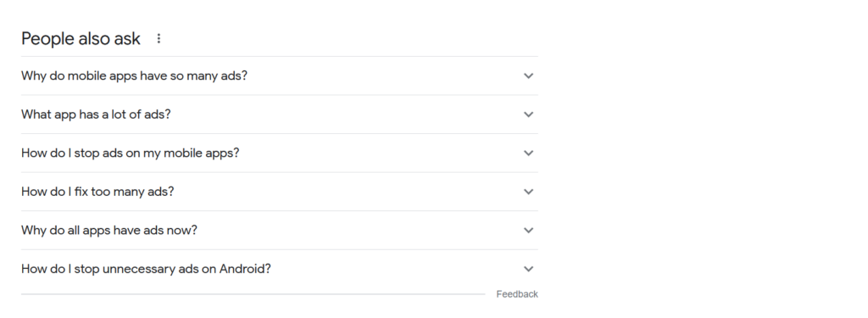868x318 pixels.
Task: Click chevron for 'What app has a lot of ads?'
Action: pyautogui.click(x=528, y=114)
